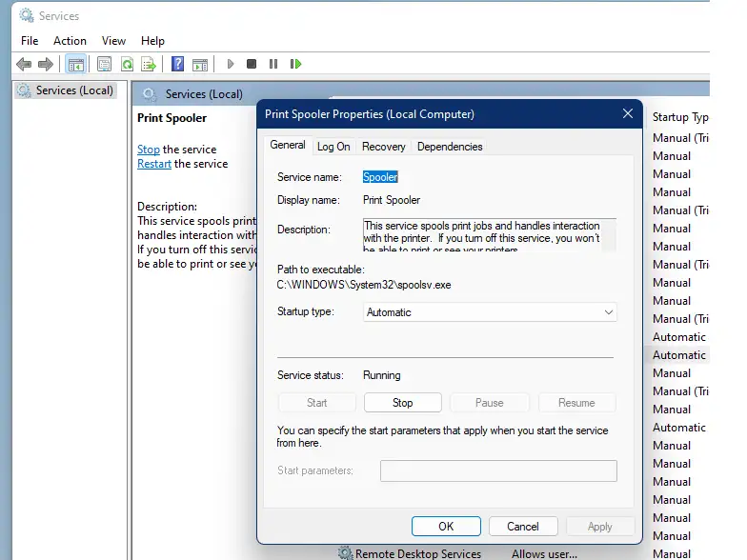Toggle Show/Hide Console Tree icon

click(x=76, y=64)
